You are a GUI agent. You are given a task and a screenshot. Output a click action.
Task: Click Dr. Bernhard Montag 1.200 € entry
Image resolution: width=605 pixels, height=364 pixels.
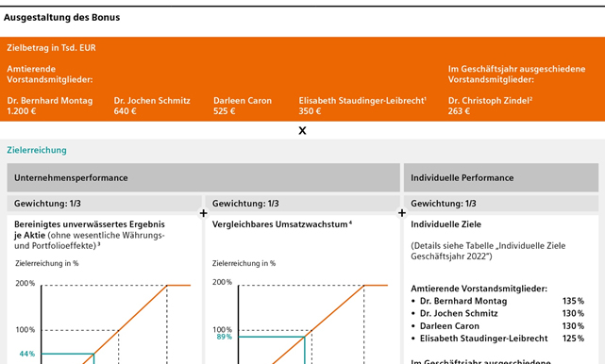[x=50, y=106]
